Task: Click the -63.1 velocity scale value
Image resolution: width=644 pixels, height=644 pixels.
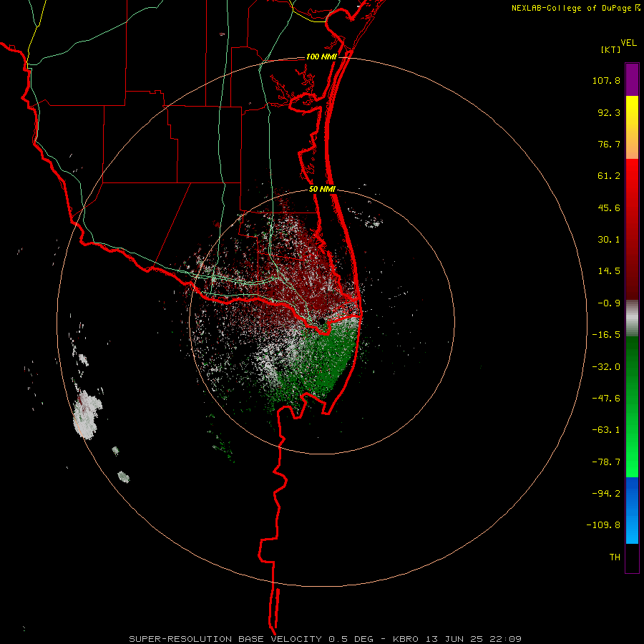Action: pos(606,430)
